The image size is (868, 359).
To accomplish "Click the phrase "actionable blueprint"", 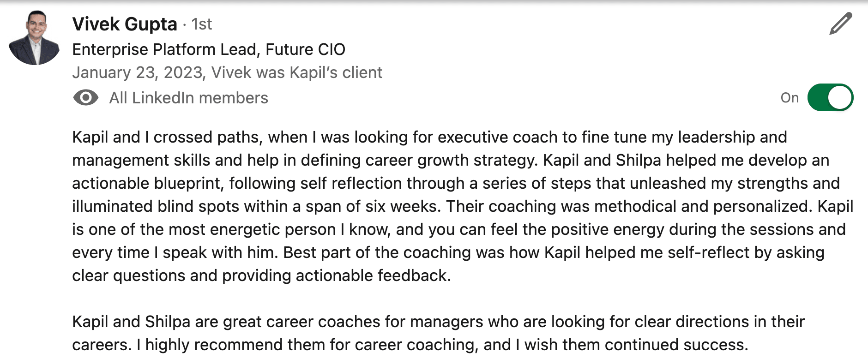I will click(147, 183).
